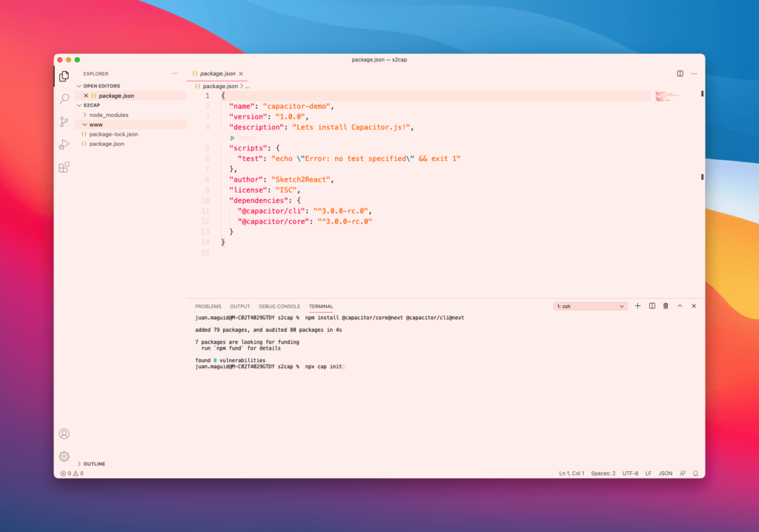Open the Search view in the activity bar
This screenshot has height=532, width=759.
(64, 99)
